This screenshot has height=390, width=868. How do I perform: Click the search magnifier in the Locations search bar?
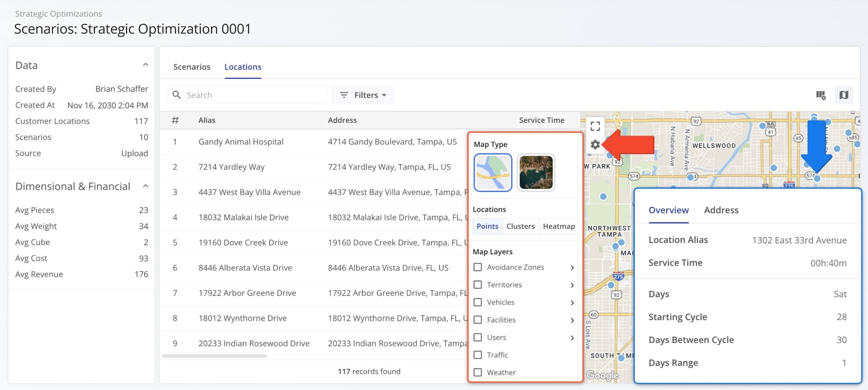pyautogui.click(x=177, y=95)
